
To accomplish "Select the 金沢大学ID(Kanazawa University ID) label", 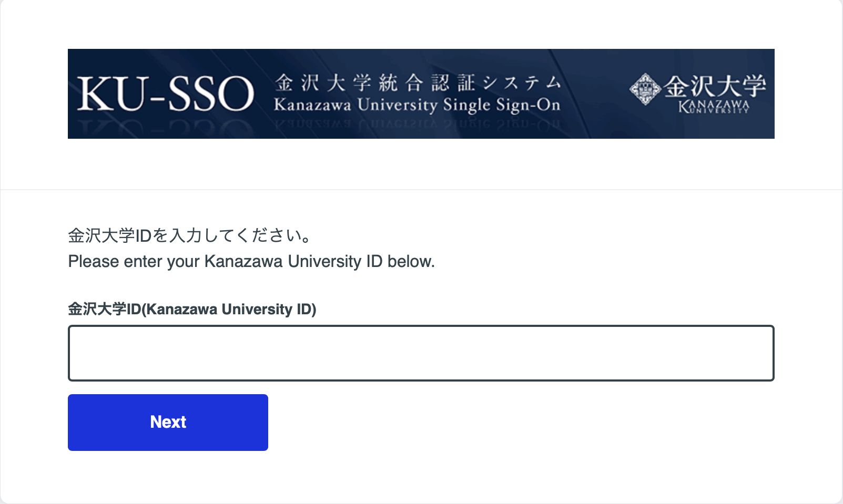I will (192, 310).
